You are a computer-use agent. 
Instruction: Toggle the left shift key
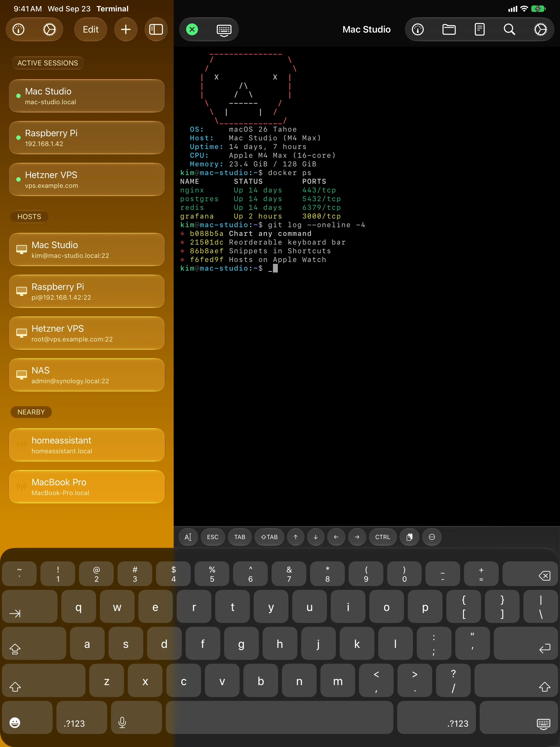[43, 680]
